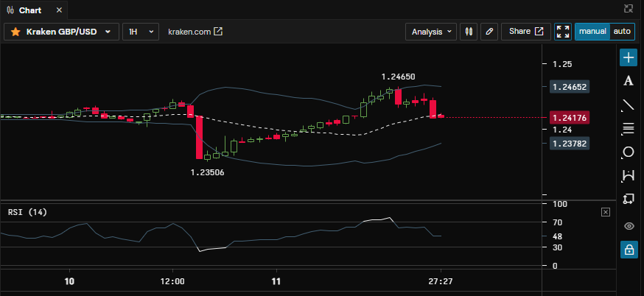Enter fullscreen chart mode
The width and height of the screenshot is (644, 296).
coord(563,32)
